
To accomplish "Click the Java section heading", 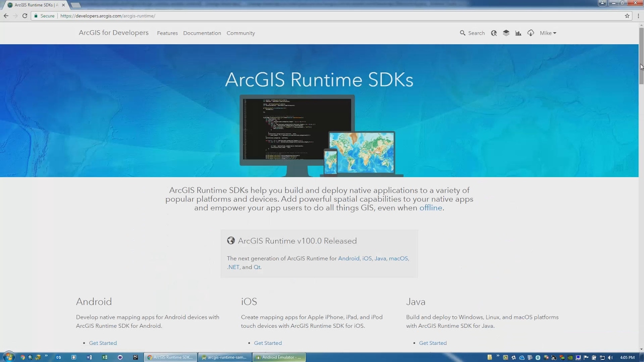I will [x=416, y=302].
